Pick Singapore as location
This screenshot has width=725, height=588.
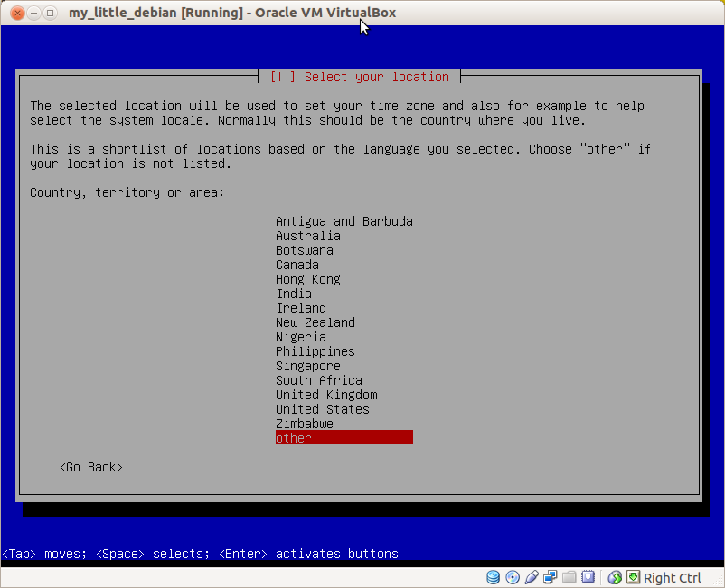pyautogui.click(x=344, y=366)
